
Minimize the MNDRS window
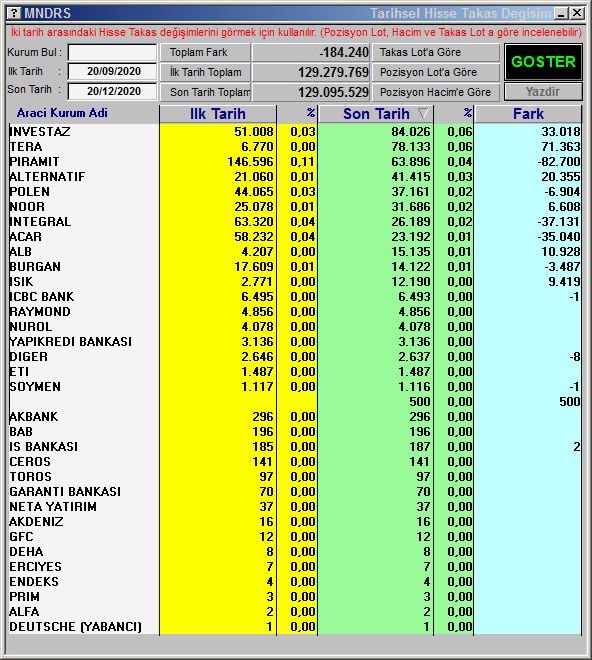point(561,13)
